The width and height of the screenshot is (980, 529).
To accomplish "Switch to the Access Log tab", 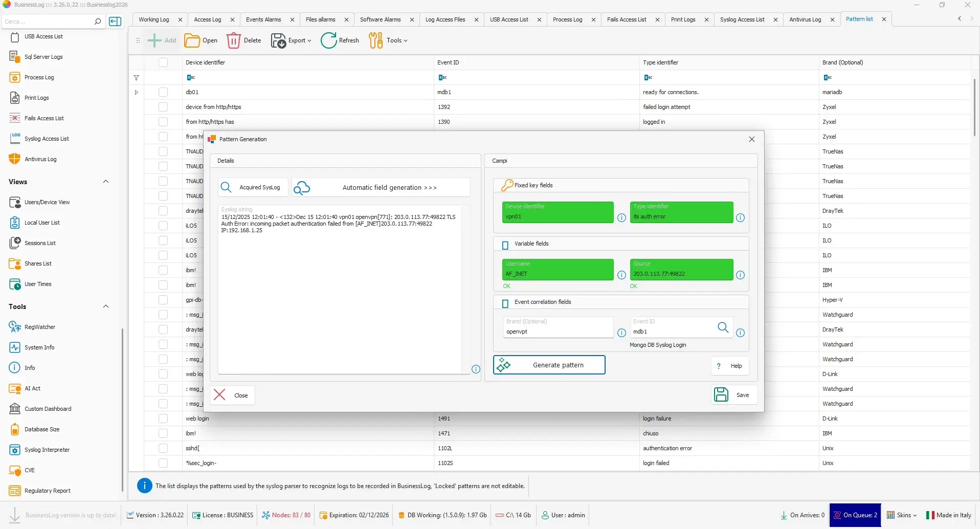I will (x=208, y=19).
